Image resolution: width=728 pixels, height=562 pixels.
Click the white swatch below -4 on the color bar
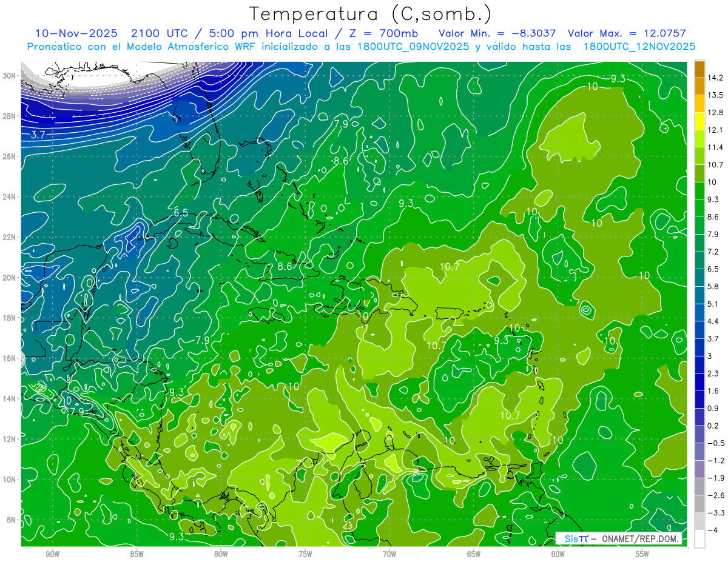(x=699, y=538)
